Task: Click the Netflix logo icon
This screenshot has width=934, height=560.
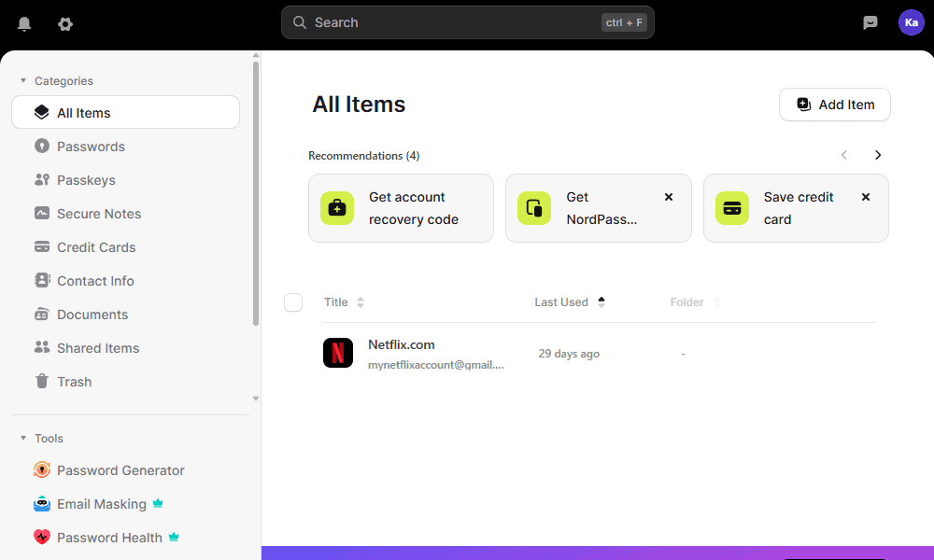Action: pyautogui.click(x=338, y=353)
